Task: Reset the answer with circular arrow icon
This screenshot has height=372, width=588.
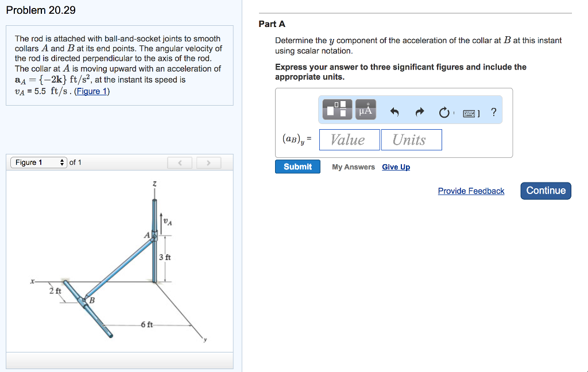Action: (444, 113)
